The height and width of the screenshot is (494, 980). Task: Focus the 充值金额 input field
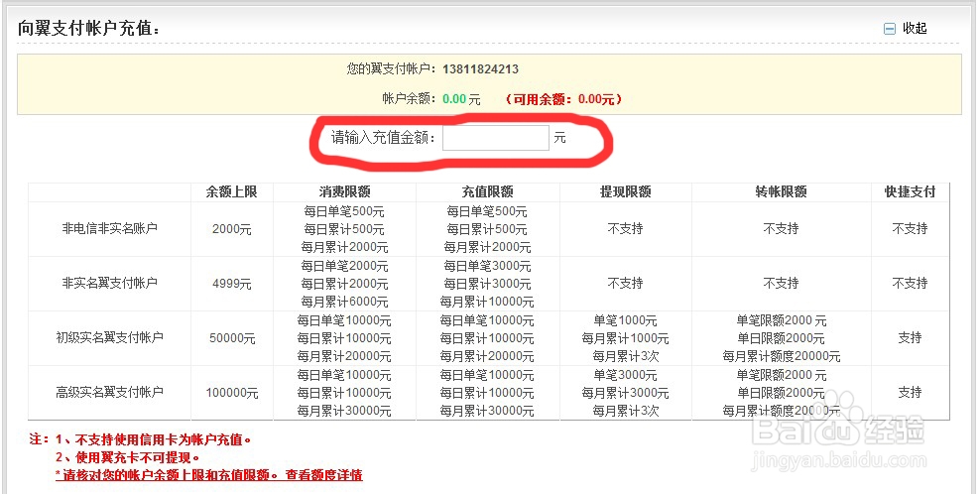pyautogui.click(x=496, y=138)
